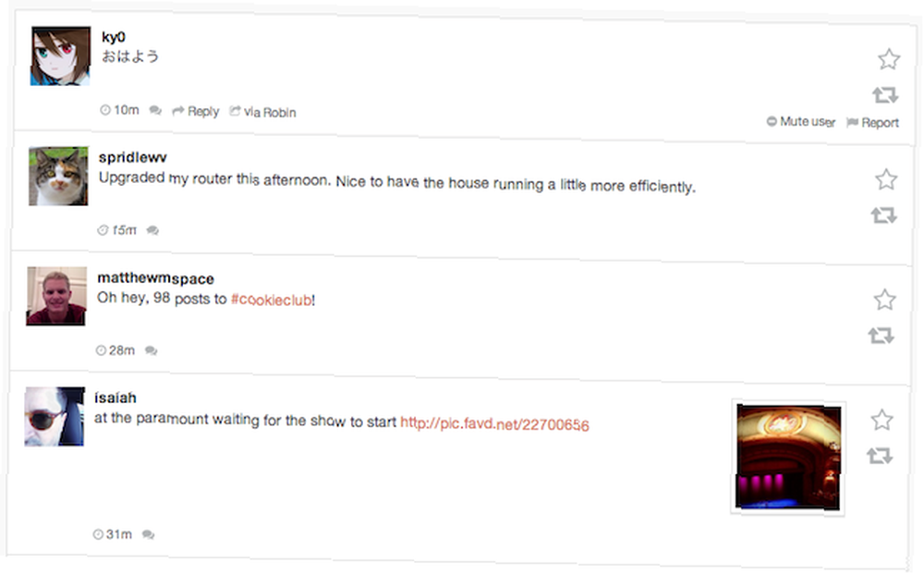
Task: Star spridlewv's router post
Action: tap(886, 179)
